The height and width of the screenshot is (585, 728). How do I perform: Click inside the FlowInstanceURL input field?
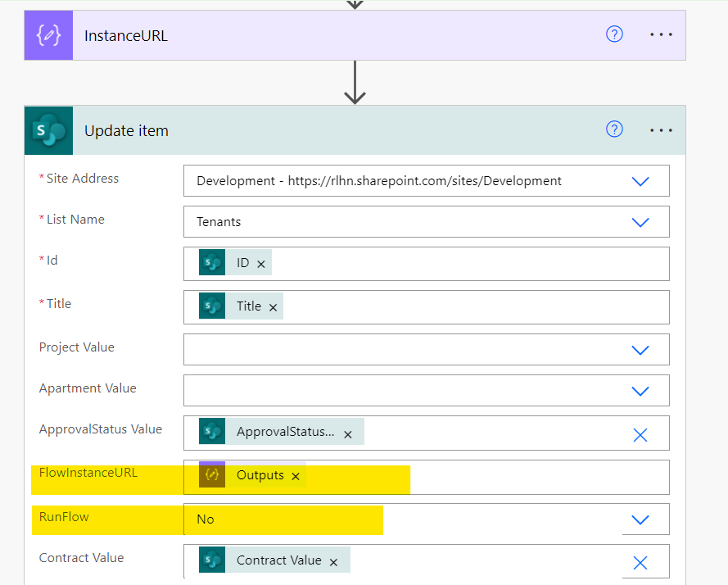click(x=491, y=476)
